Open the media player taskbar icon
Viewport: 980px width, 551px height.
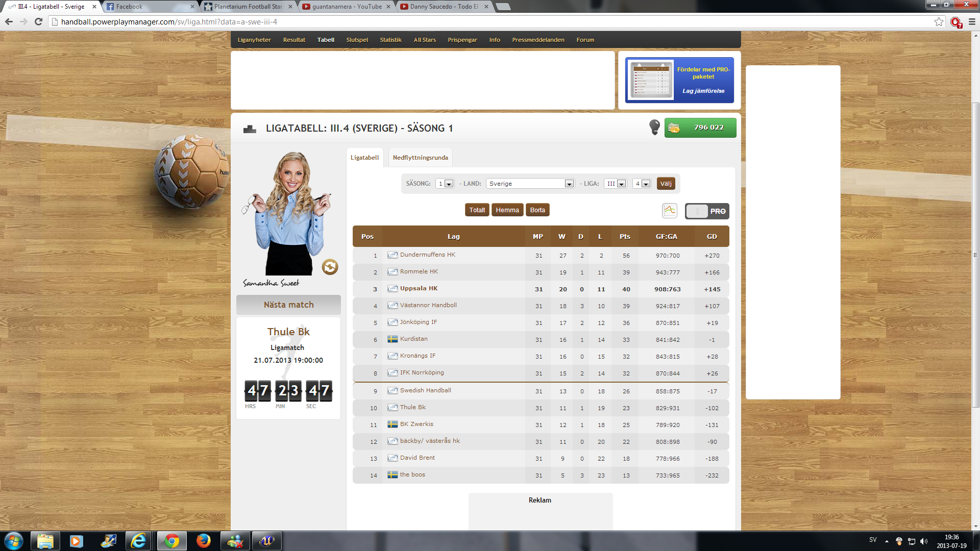tap(77, 541)
